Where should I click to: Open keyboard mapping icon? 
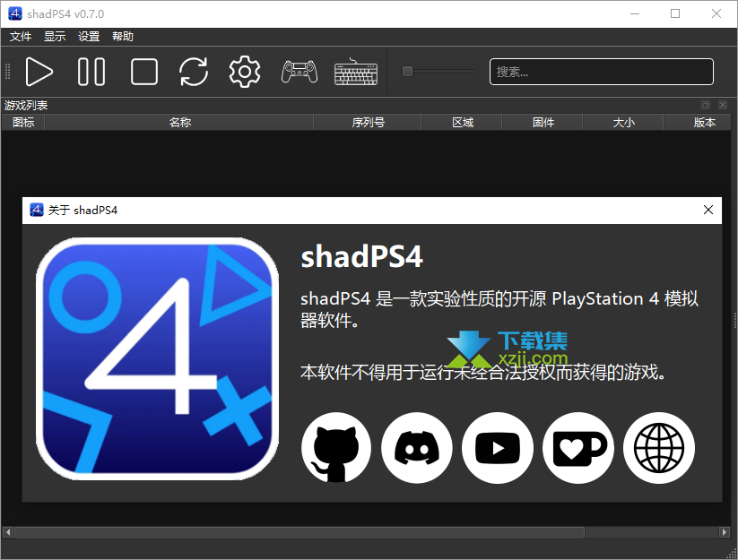point(355,72)
